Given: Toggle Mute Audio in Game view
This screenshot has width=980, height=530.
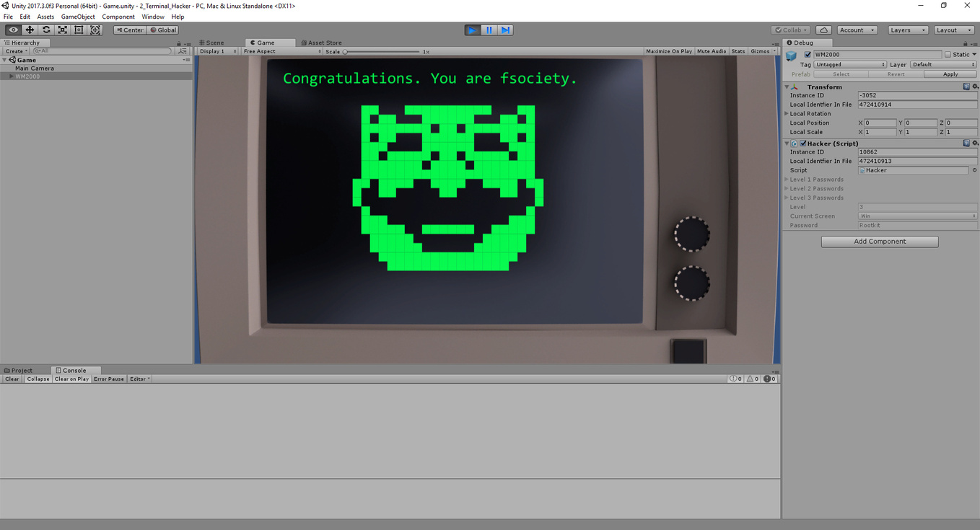Looking at the screenshot, I should (x=712, y=51).
